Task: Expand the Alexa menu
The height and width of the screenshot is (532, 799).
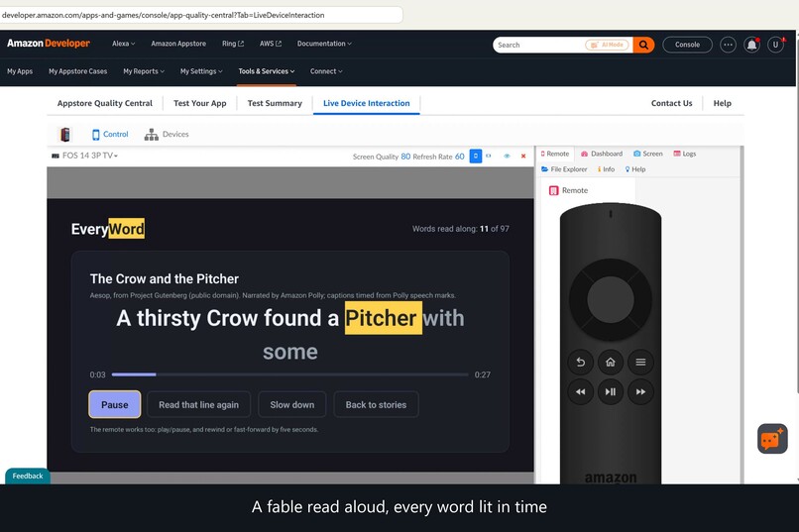Action: pyautogui.click(x=123, y=44)
